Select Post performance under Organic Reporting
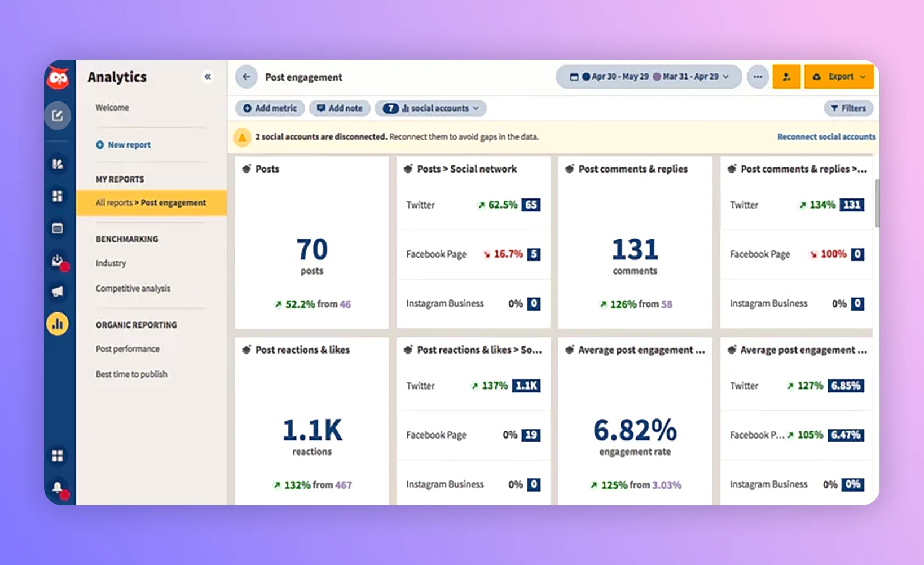 tap(127, 348)
